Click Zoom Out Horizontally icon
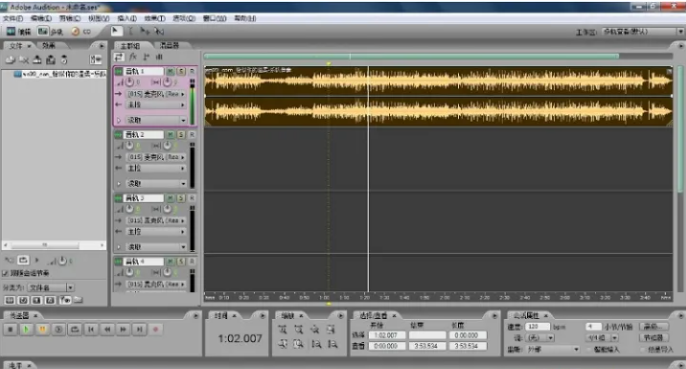Screen dimensions: 686x369 point(299,329)
